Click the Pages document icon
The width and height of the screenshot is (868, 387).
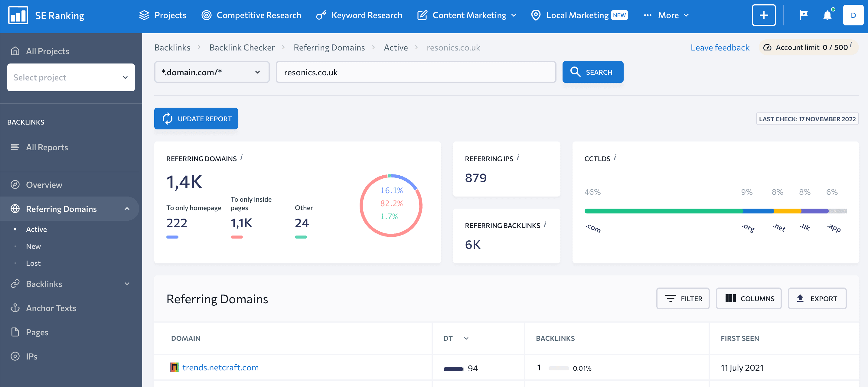15,332
